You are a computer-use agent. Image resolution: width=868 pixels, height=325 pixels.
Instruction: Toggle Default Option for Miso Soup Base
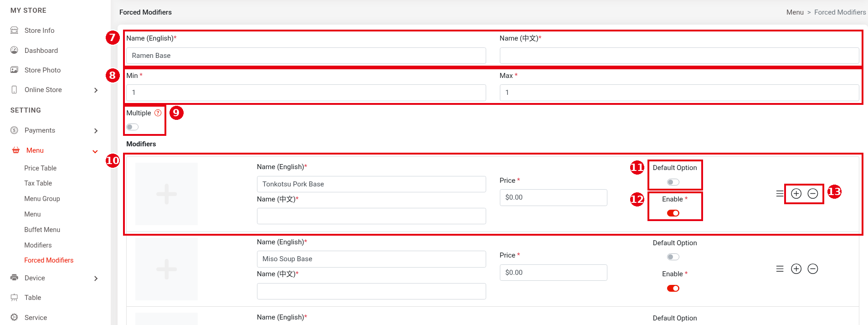(673, 257)
